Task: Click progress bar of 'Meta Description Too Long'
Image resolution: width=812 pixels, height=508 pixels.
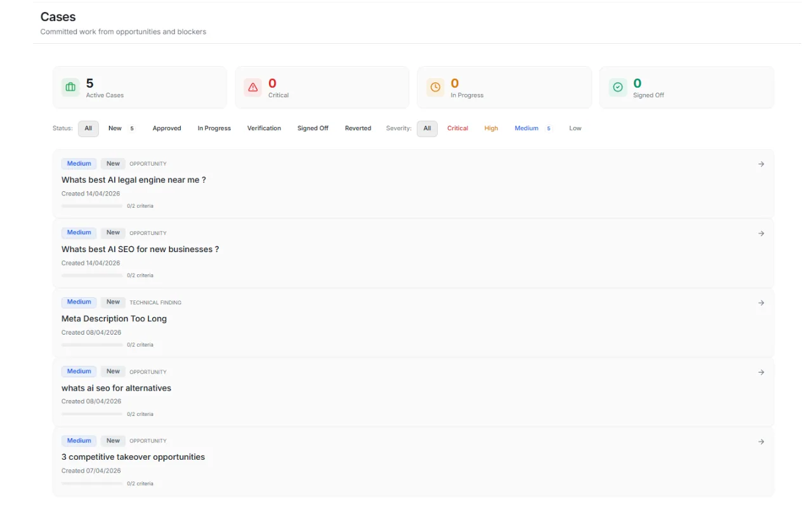Action: 92,345
